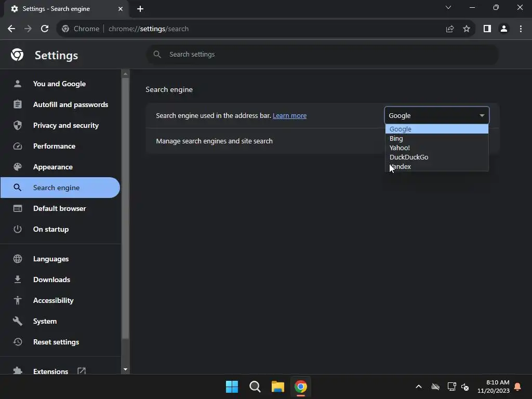The height and width of the screenshot is (399, 532).
Task: Open the notifications bell in taskbar
Action: click(x=518, y=387)
